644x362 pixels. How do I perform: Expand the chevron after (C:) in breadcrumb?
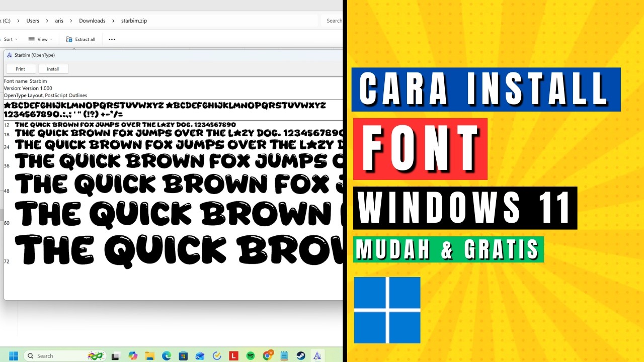[18, 21]
